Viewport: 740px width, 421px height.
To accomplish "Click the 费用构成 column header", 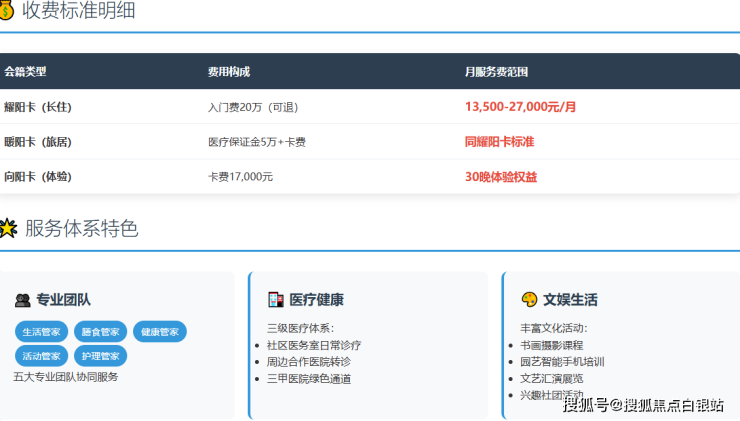I will coord(229,72).
